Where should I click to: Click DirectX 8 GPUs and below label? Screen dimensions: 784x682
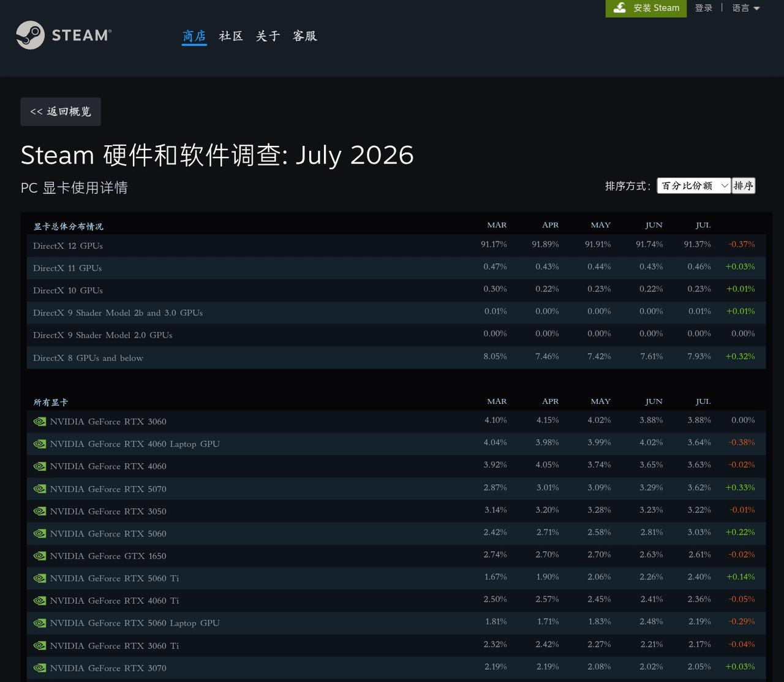pos(88,358)
